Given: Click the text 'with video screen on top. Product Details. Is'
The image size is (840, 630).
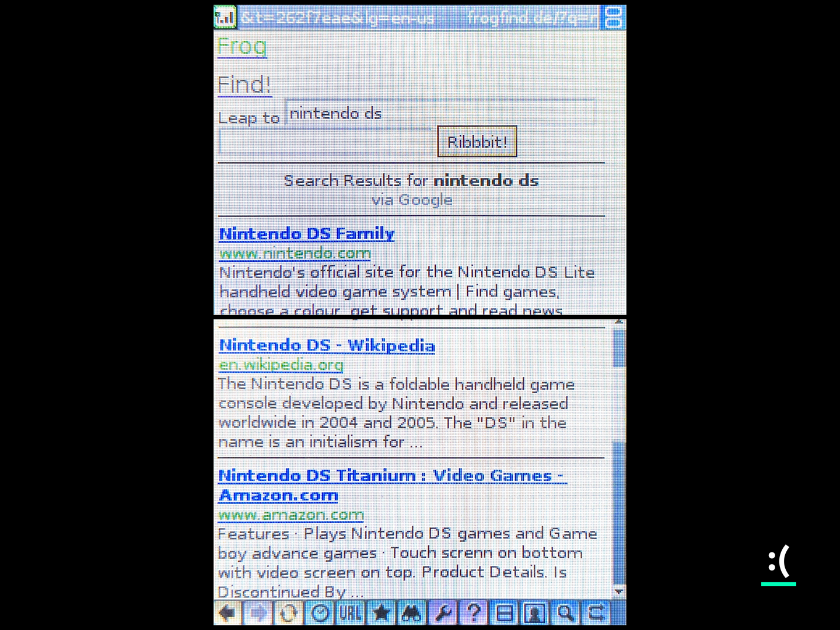Looking at the screenshot, I should pyautogui.click(x=393, y=572).
